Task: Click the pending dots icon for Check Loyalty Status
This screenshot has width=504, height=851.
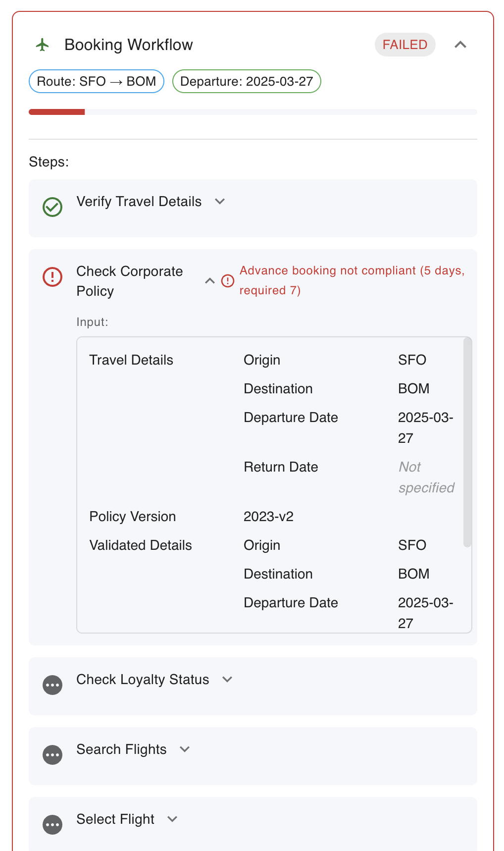Action: [x=52, y=685]
